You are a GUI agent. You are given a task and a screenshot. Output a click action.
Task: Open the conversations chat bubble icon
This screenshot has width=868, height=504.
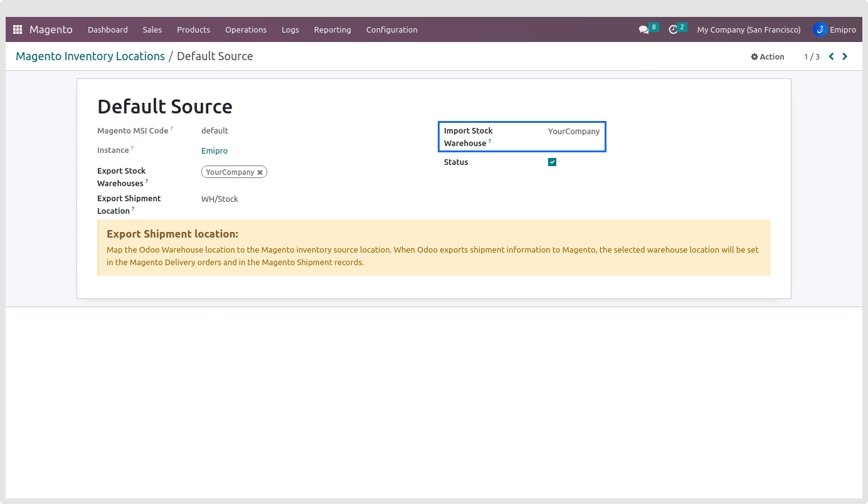pyautogui.click(x=643, y=29)
